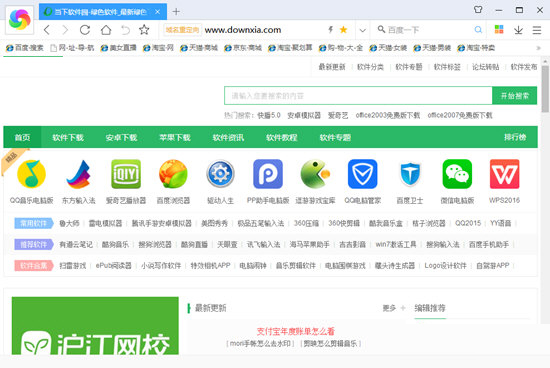Click hot search office2003免费版下载
Screen dimensions: 550x368
[x=388, y=115]
